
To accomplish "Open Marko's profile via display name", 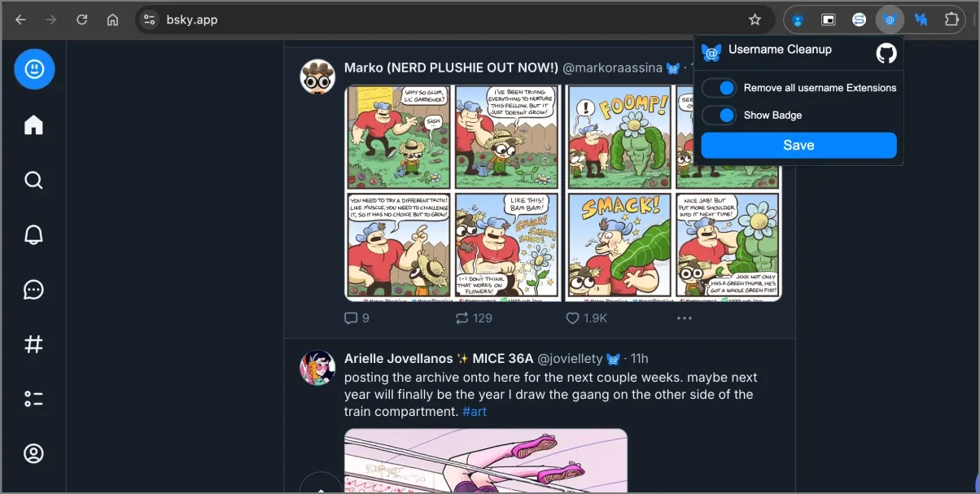I will tap(451, 68).
